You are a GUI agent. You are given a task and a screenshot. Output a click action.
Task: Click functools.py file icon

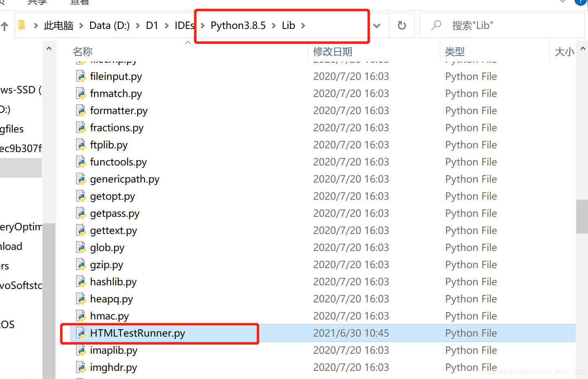[x=81, y=162]
